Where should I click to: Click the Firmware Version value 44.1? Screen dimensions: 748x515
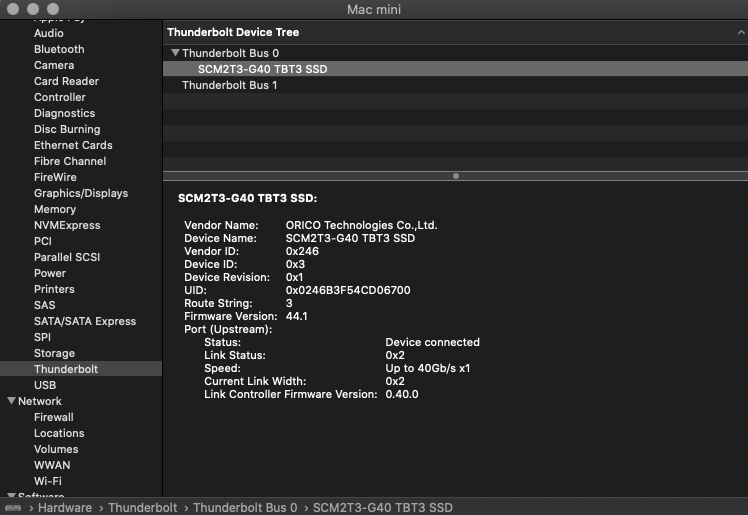(297, 316)
